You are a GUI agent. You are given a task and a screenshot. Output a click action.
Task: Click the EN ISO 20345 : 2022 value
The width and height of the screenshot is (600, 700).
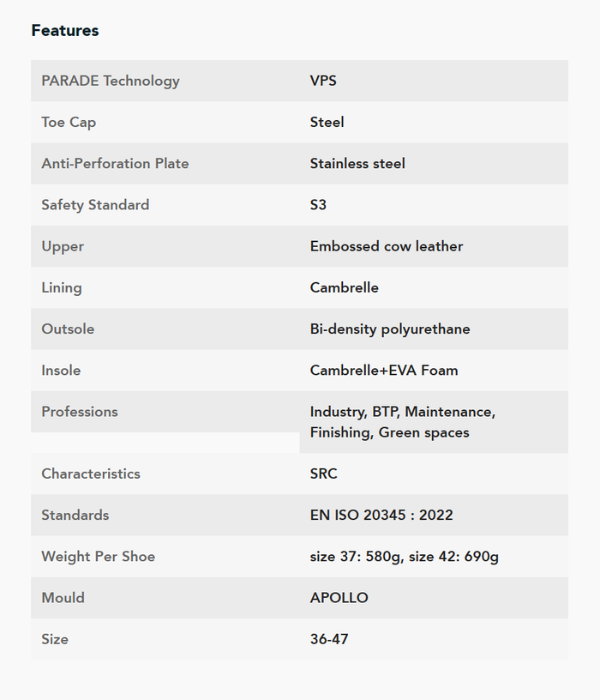tap(381, 516)
